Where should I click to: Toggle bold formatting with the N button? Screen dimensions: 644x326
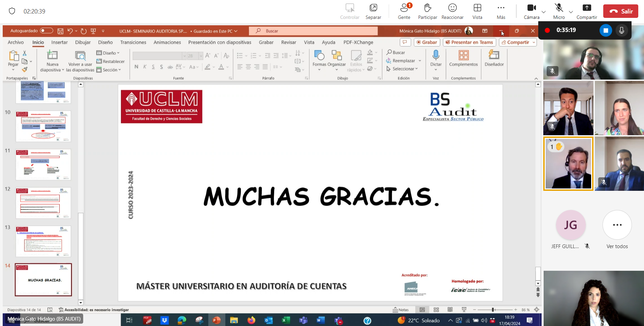click(136, 67)
